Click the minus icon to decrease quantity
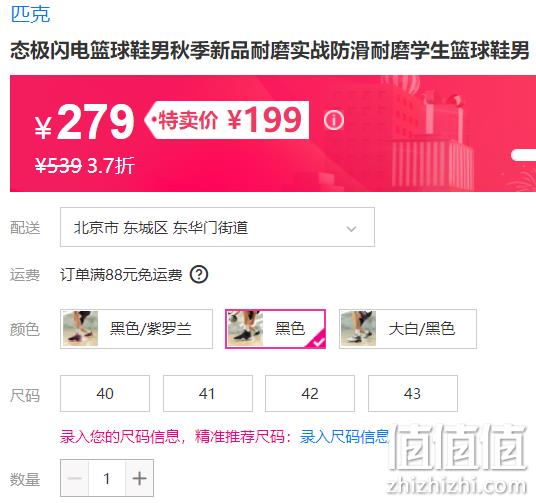The height and width of the screenshot is (503, 536). [x=75, y=478]
